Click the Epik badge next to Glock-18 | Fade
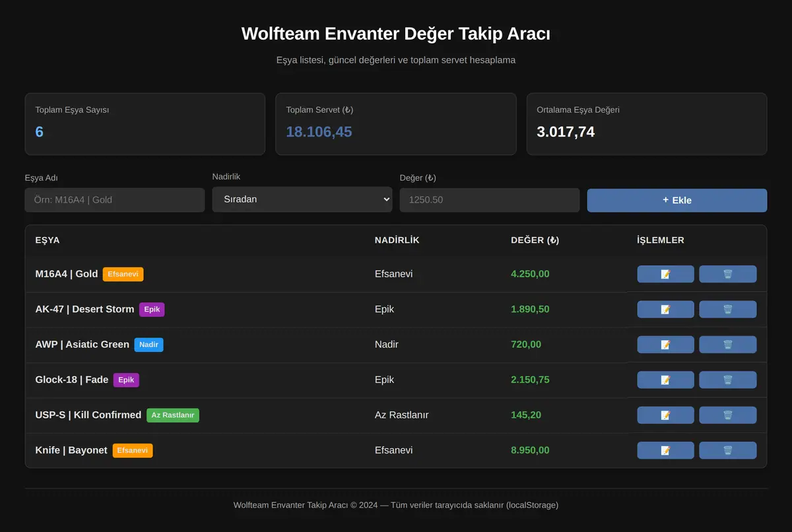 [x=126, y=380]
